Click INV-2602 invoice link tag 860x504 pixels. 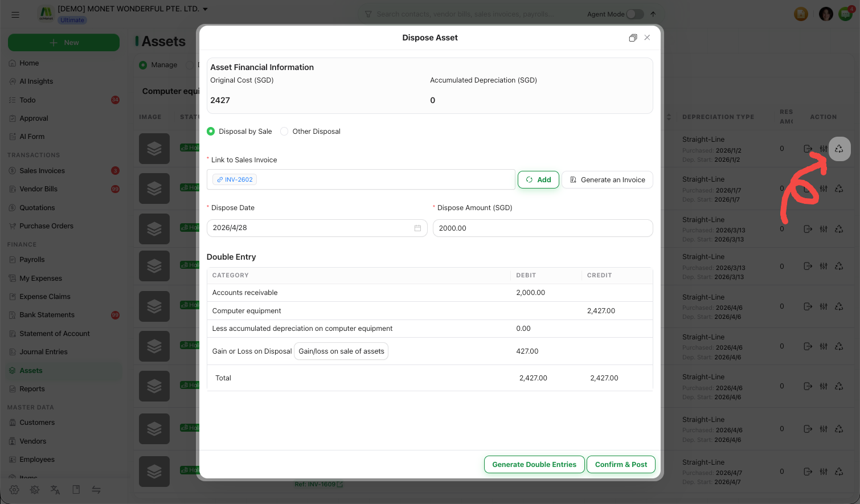pyautogui.click(x=235, y=179)
